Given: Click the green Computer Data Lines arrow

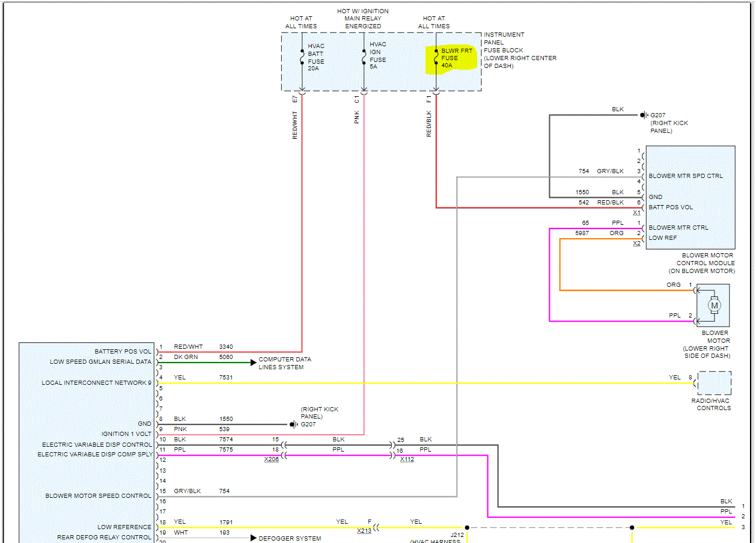Looking at the screenshot, I should [253, 362].
